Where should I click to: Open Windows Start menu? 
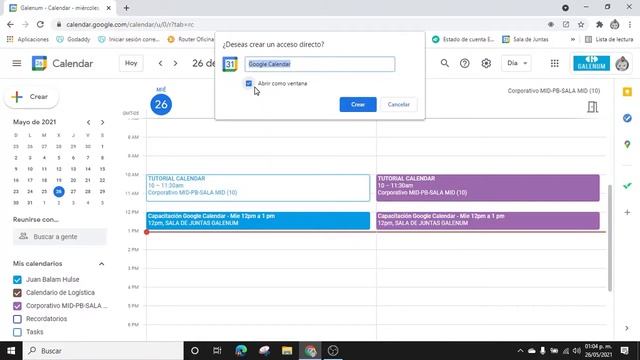pyautogui.click(x=11, y=351)
